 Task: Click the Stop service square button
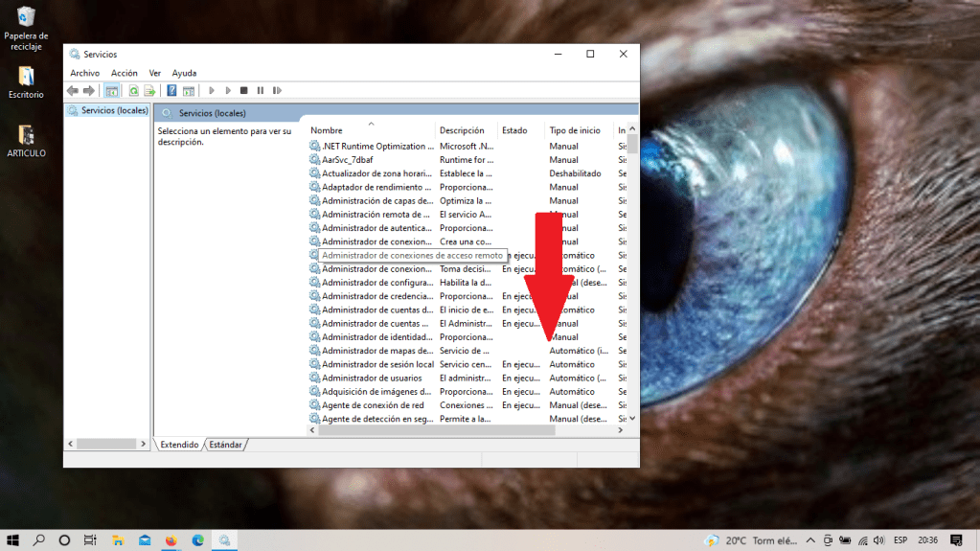(243, 91)
